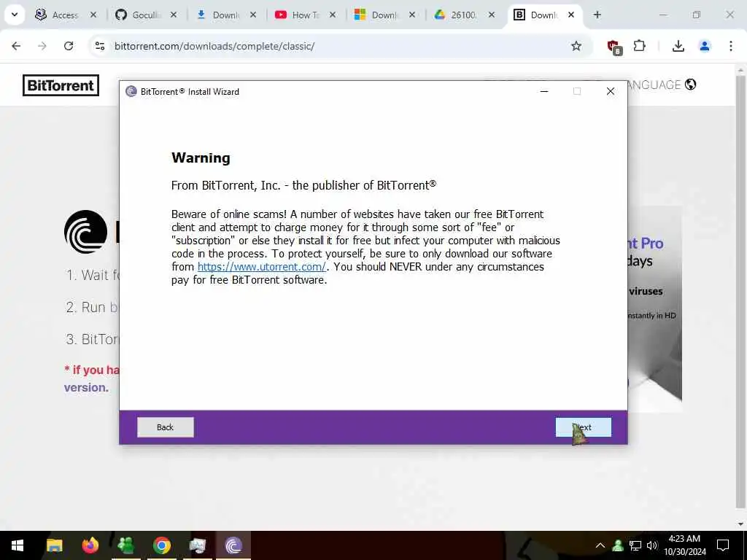747x560 pixels.
Task: Open green people app in taskbar
Action: coord(125,545)
